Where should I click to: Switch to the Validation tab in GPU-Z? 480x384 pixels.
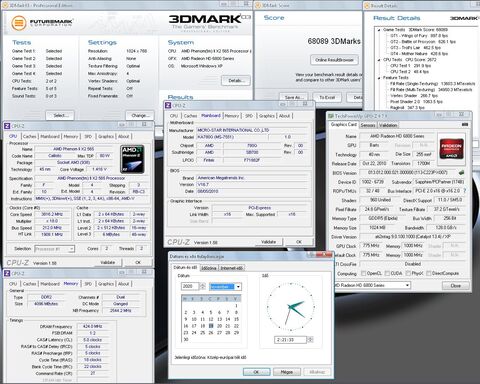tap(388, 125)
